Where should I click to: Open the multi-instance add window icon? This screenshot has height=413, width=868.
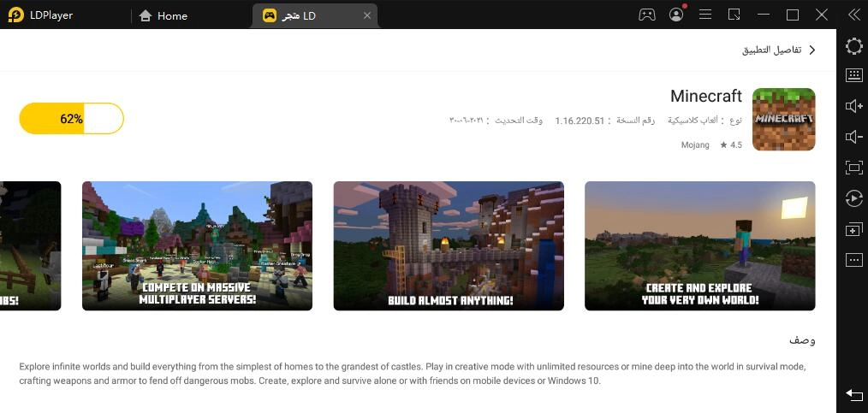tap(854, 229)
